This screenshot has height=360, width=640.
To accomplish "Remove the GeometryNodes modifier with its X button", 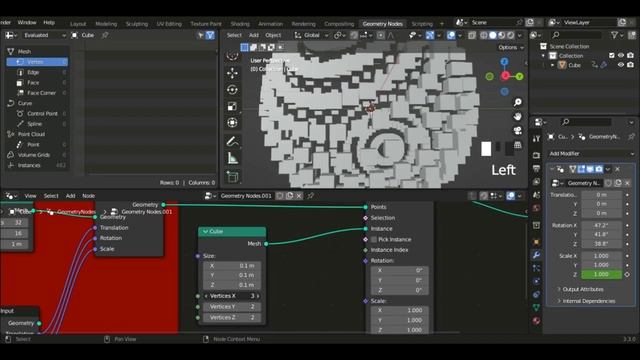I will pos(618,169).
